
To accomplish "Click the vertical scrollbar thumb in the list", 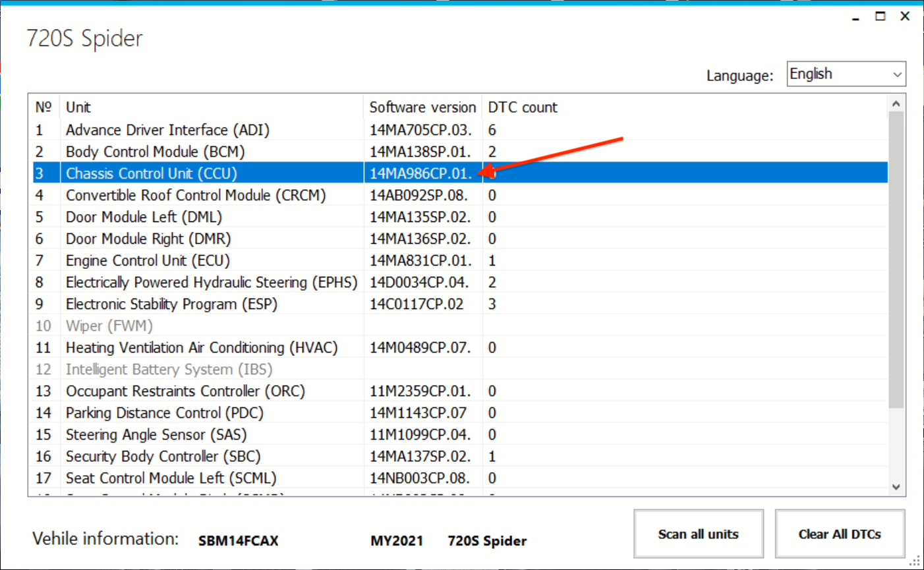I will click(896, 260).
